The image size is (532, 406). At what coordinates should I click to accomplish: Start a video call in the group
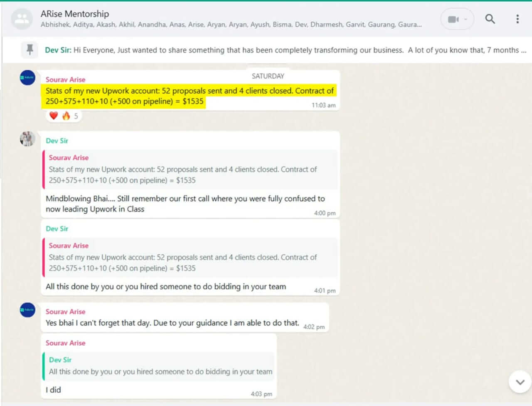click(453, 19)
